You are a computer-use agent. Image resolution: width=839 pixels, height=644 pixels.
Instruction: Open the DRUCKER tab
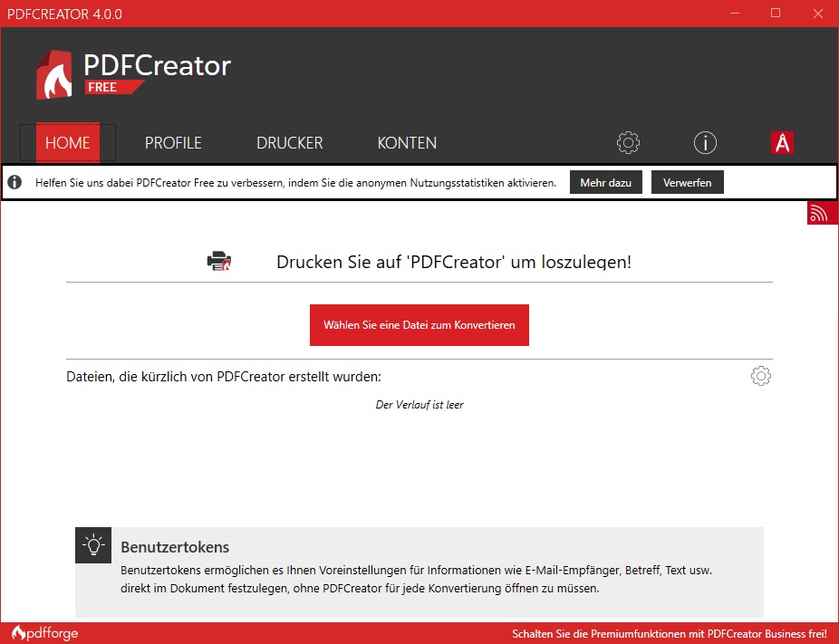289,143
